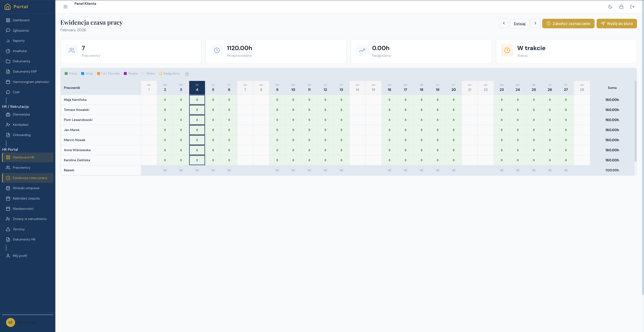
Task: Go to next month chevron
Action: (535, 23)
